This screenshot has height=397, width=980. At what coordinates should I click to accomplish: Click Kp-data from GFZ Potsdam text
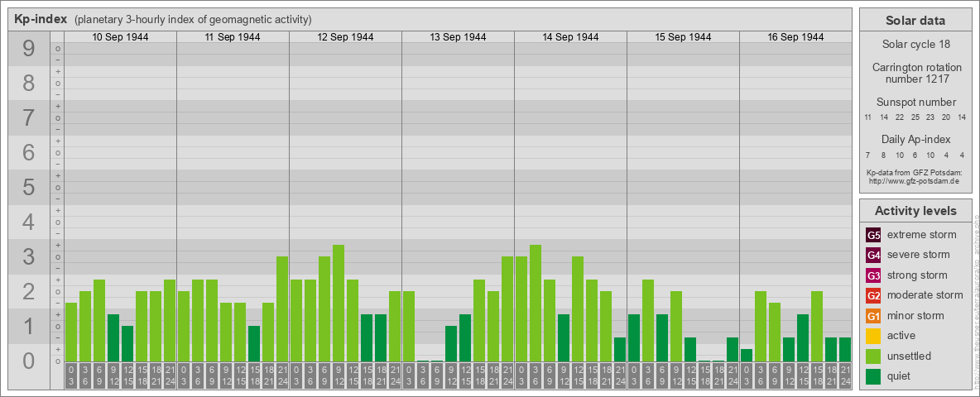tap(914, 172)
